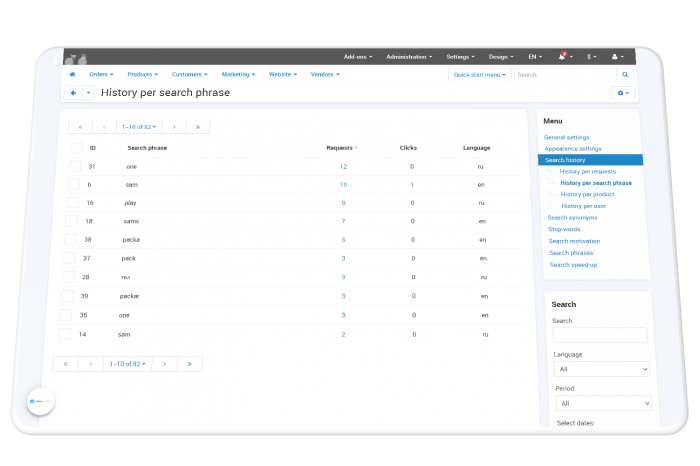This screenshot has width=700, height=466.
Task: Click the magnifier search icon button
Action: click(625, 75)
